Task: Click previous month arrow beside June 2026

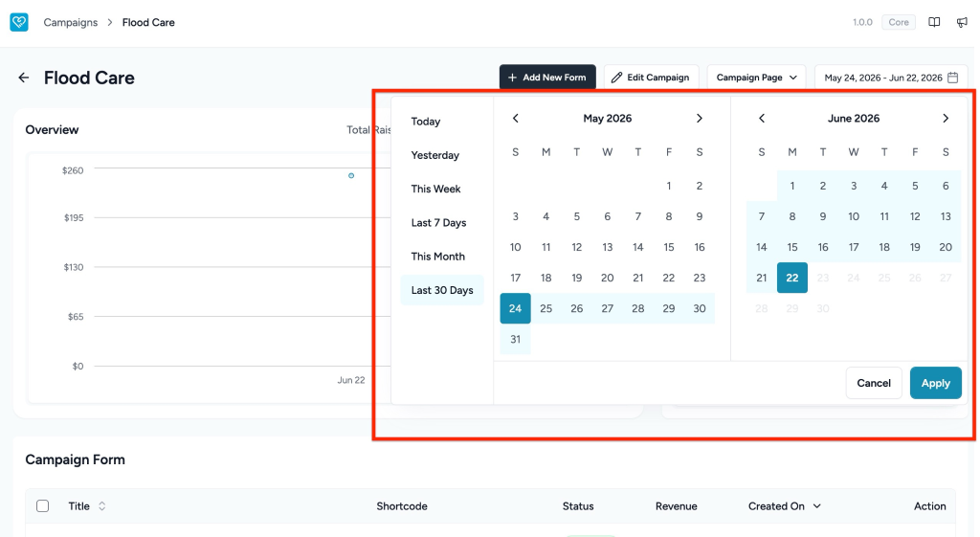Action: tap(762, 118)
